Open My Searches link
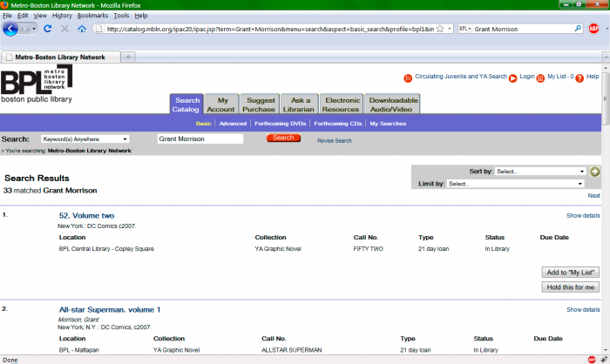Image resolution: width=610 pixels, height=364 pixels. (388, 124)
